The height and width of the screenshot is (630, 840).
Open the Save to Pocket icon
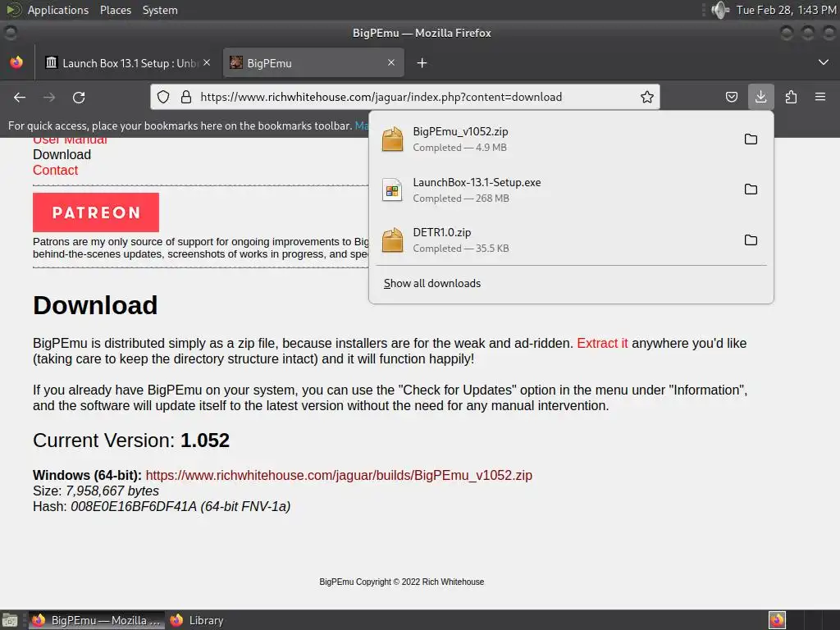click(731, 97)
